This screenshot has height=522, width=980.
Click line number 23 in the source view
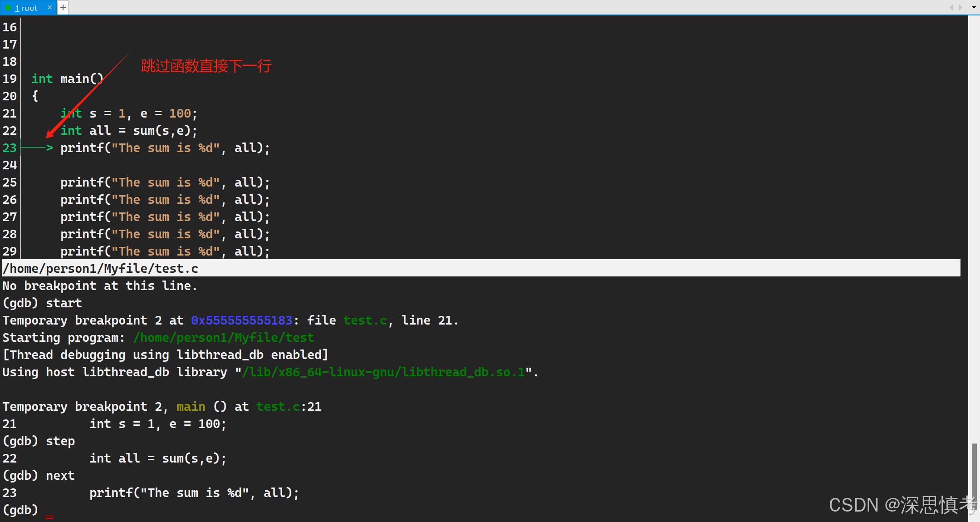tap(10, 148)
